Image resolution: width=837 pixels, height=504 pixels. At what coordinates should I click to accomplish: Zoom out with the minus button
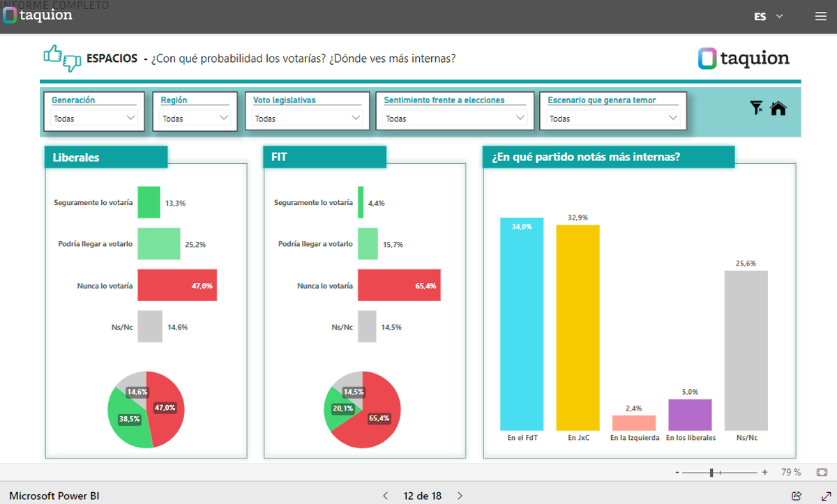click(x=677, y=472)
